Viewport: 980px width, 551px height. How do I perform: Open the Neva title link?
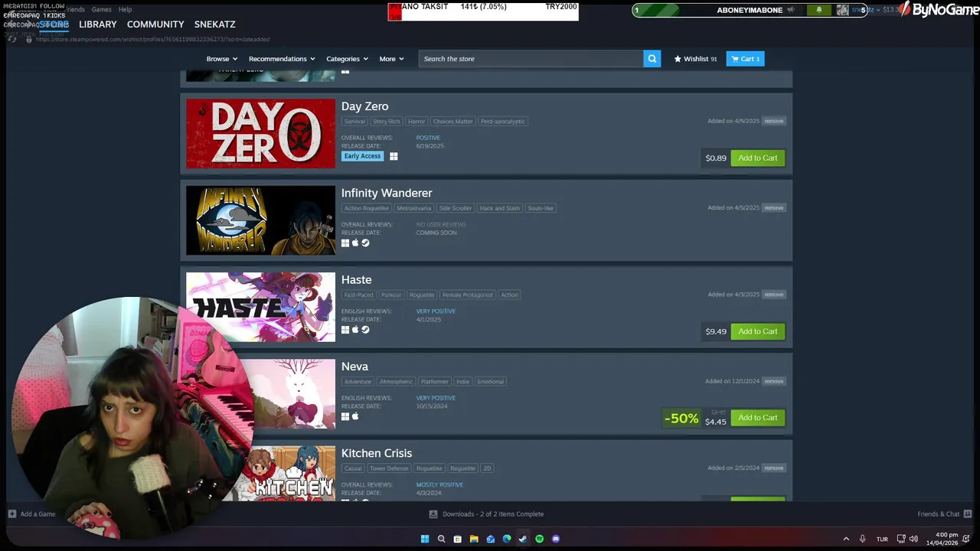[354, 367]
